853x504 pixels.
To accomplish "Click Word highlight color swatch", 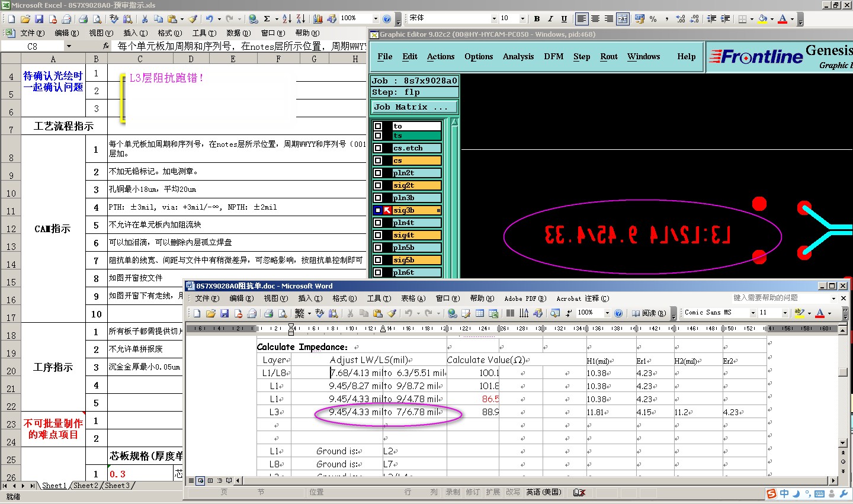I will (800, 312).
